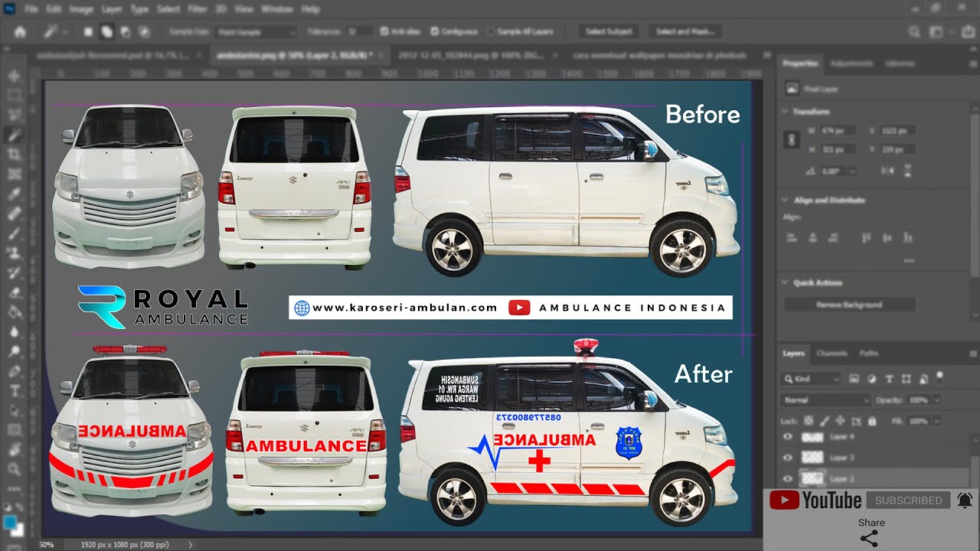Click the link width and height icon
This screenshot has width=980, height=551.
pyautogui.click(x=793, y=141)
